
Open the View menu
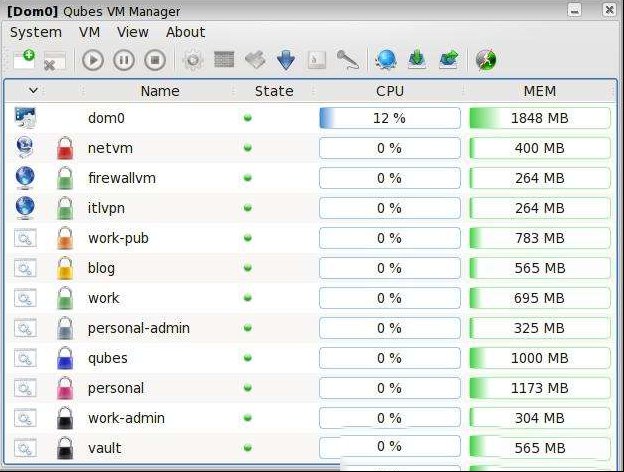(x=133, y=32)
